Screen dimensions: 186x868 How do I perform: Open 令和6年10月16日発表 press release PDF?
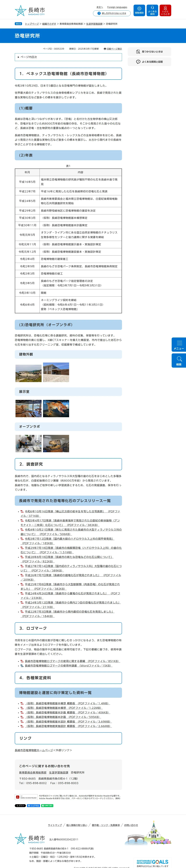coord(70,514)
